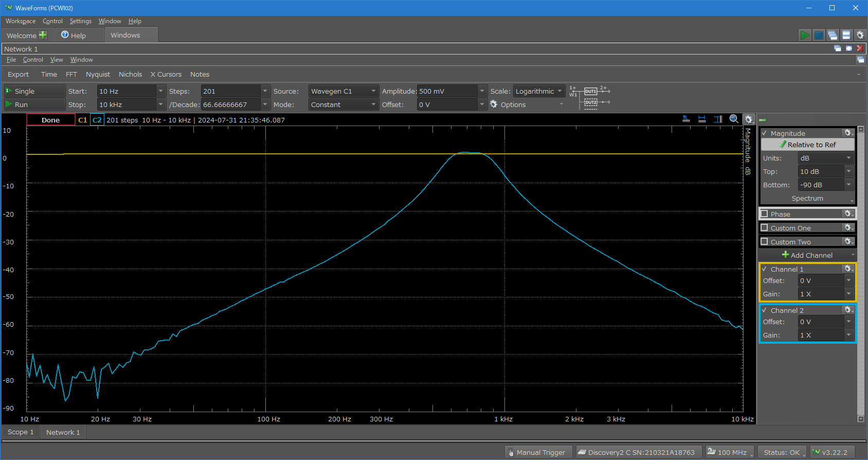The height and width of the screenshot is (460, 868).
Task: Open the Units dB dropdown
Action: (826, 158)
